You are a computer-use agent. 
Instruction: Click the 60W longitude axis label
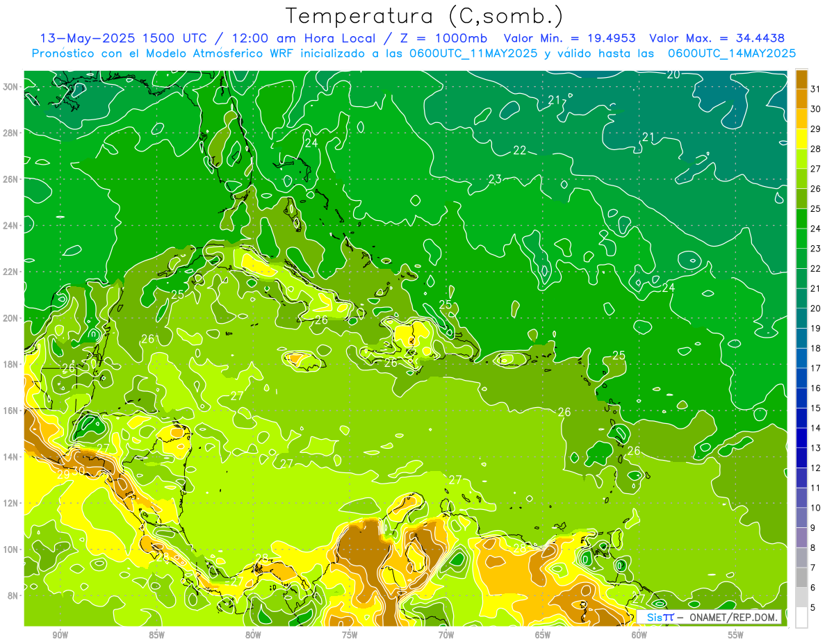[639, 635]
